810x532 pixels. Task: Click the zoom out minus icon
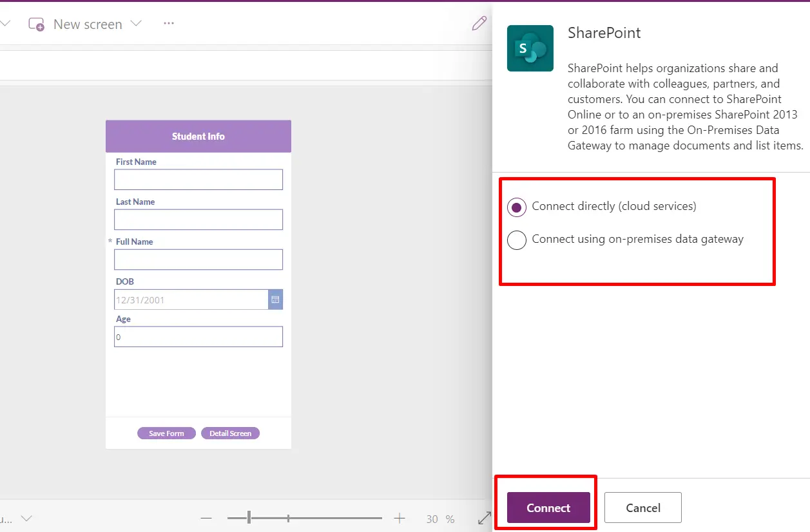point(206,518)
